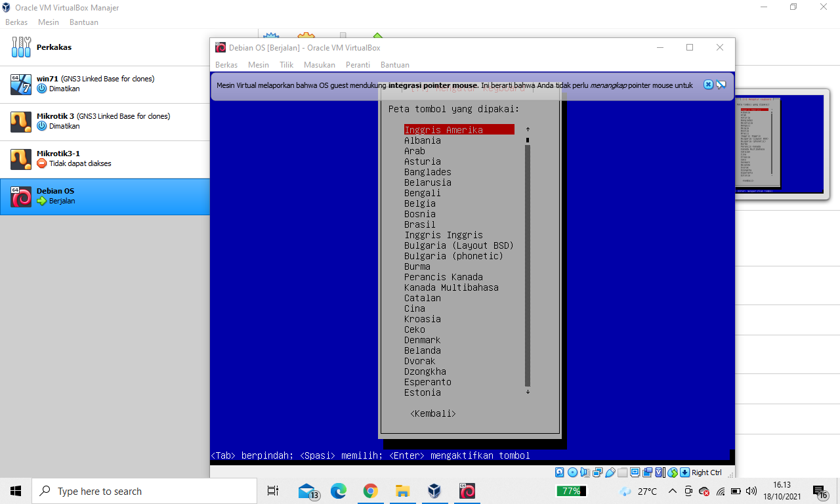
Task: Select Kanada Multibahasa keymap
Action: coord(451,287)
